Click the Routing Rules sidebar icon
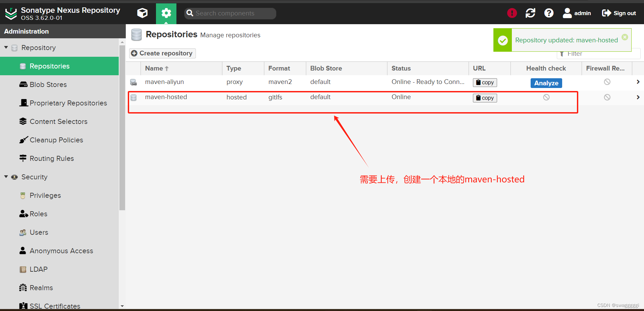 pos(23,158)
